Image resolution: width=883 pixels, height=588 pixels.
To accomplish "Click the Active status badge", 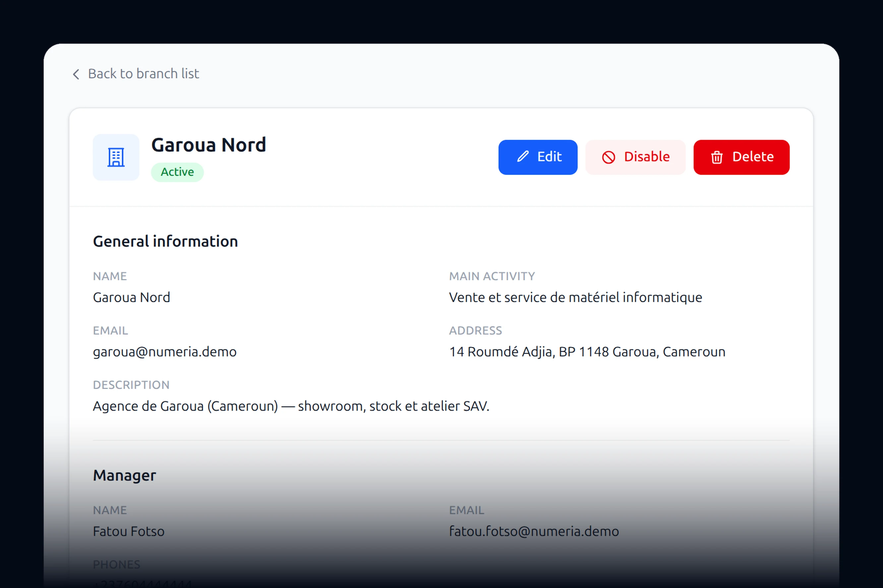I will coord(177,172).
